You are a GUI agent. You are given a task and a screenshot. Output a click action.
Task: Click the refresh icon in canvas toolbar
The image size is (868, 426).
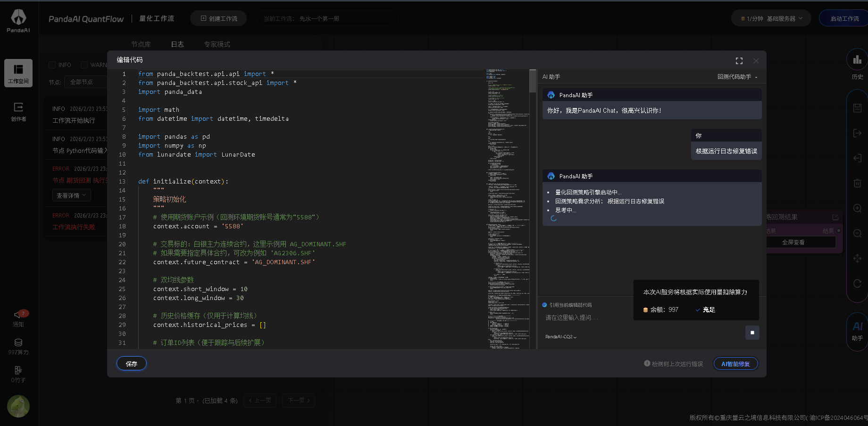[x=857, y=283]
